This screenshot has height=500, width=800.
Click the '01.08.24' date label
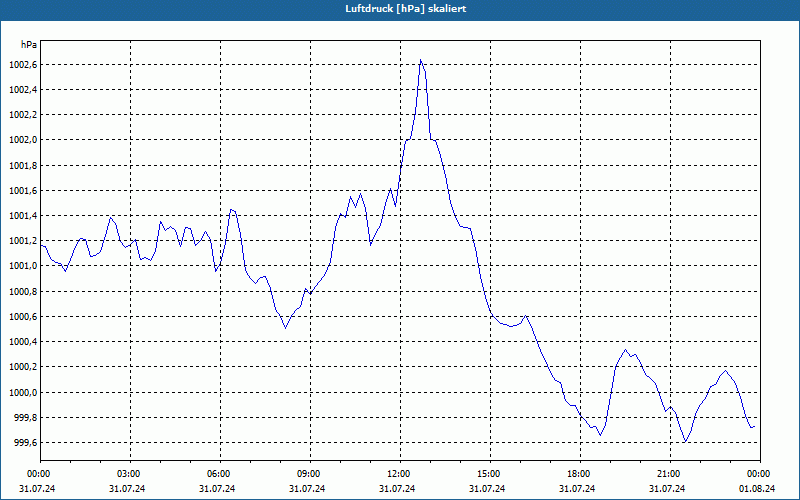click(757, 489)
